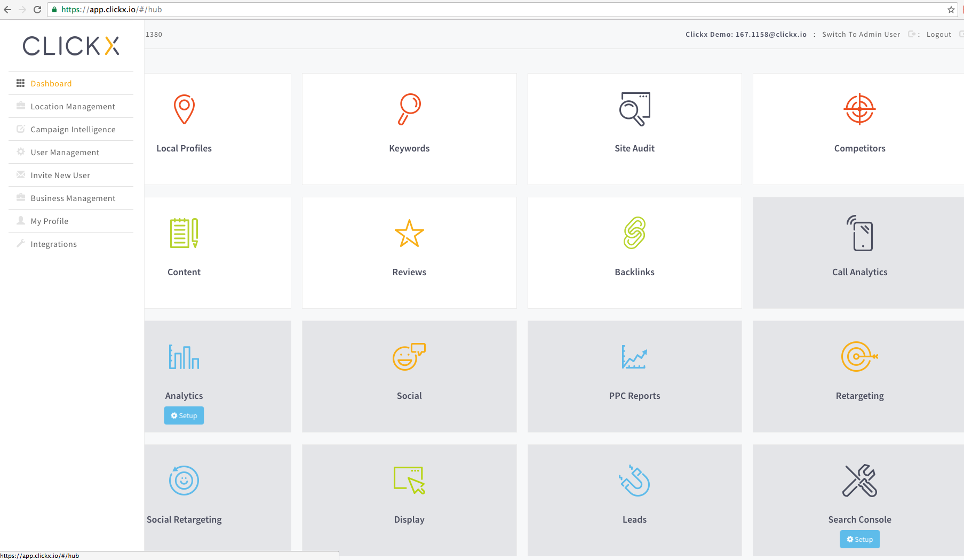Screen dimensions: 964x560
Task: Click the Campaign Intelligence edit icon
Action: (21, 129)
